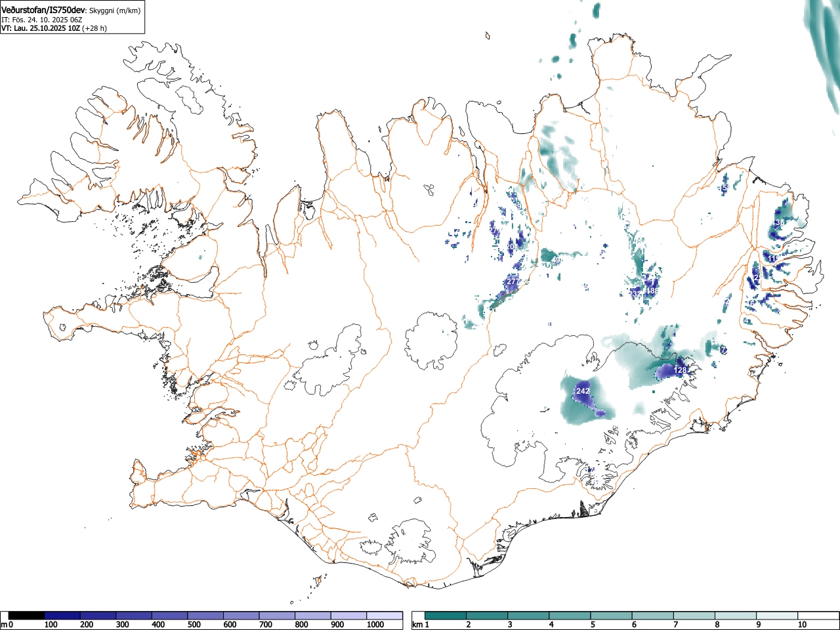Click the lightest 9–10 km swatch
This screenshot has width=840, height=630.
pos(776,616)
